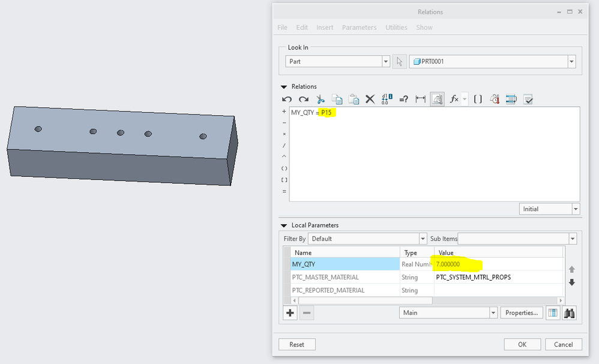Click the Properties... button

(522, 312)
